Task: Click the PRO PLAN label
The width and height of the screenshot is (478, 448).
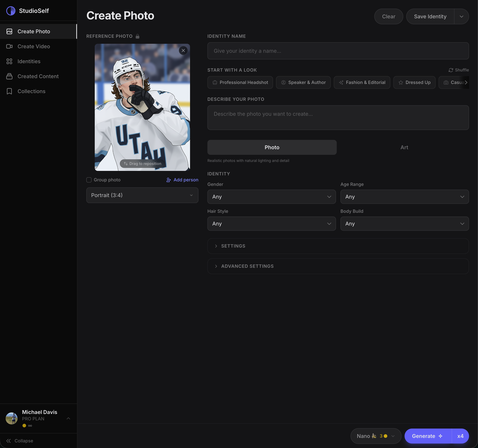Action: pos(33,419)
